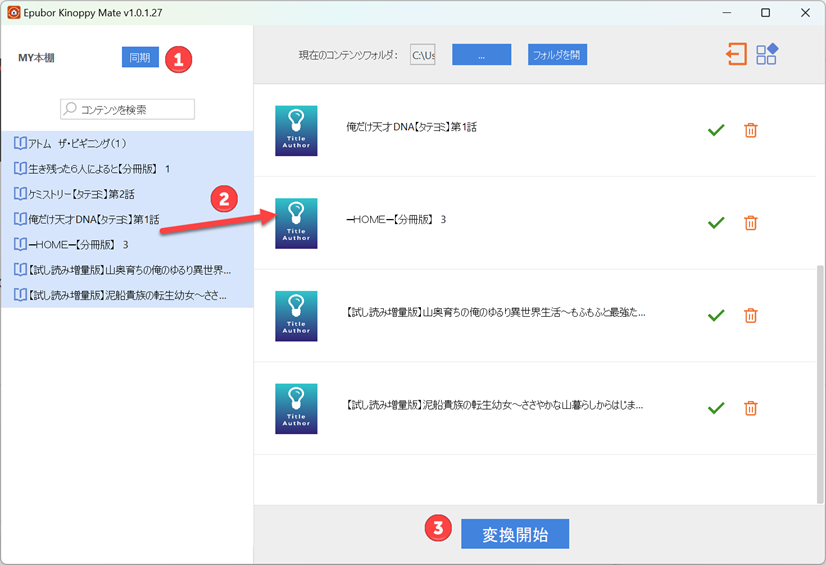The width and height of the screenshot is (826, 565).
Task: Click the フォルダを開 open folder button
Action: point(557,55)
